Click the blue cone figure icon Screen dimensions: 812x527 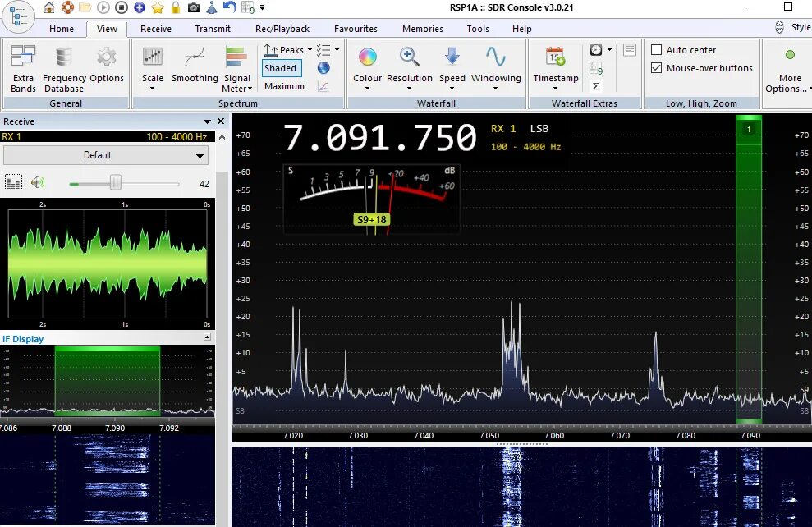(x=212, y=7)
